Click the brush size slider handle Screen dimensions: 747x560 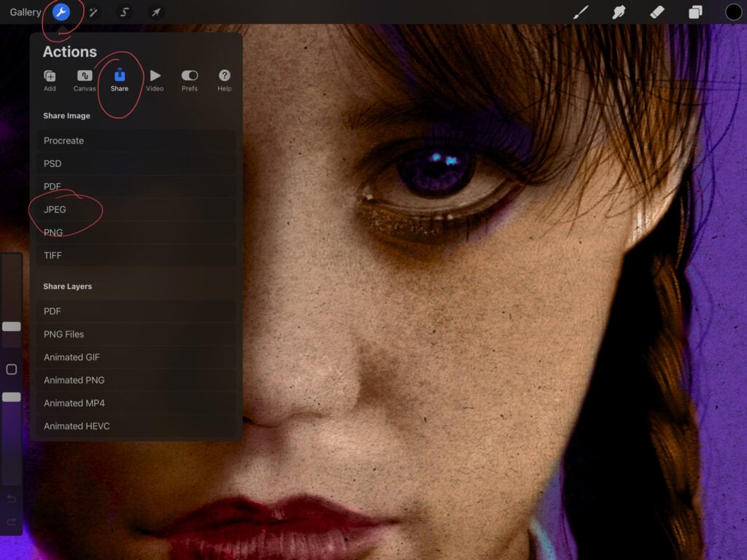[x=12, y=327]
